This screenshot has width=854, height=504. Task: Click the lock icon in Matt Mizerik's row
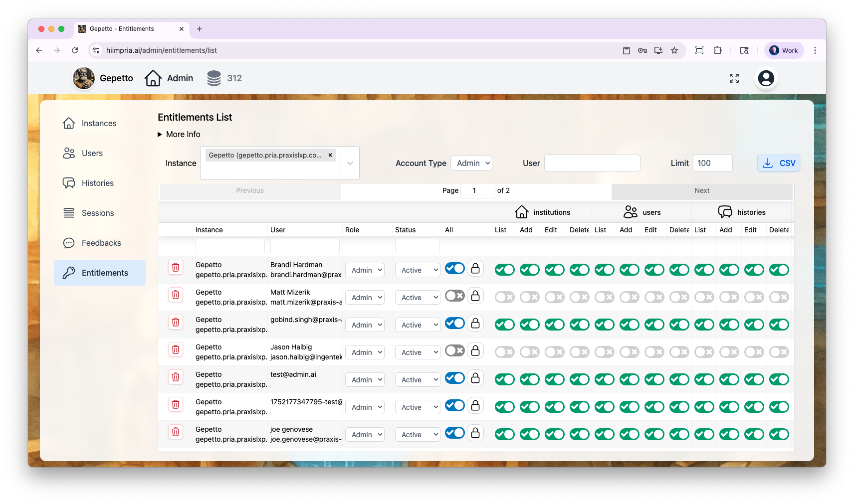[x=475, y=296]
